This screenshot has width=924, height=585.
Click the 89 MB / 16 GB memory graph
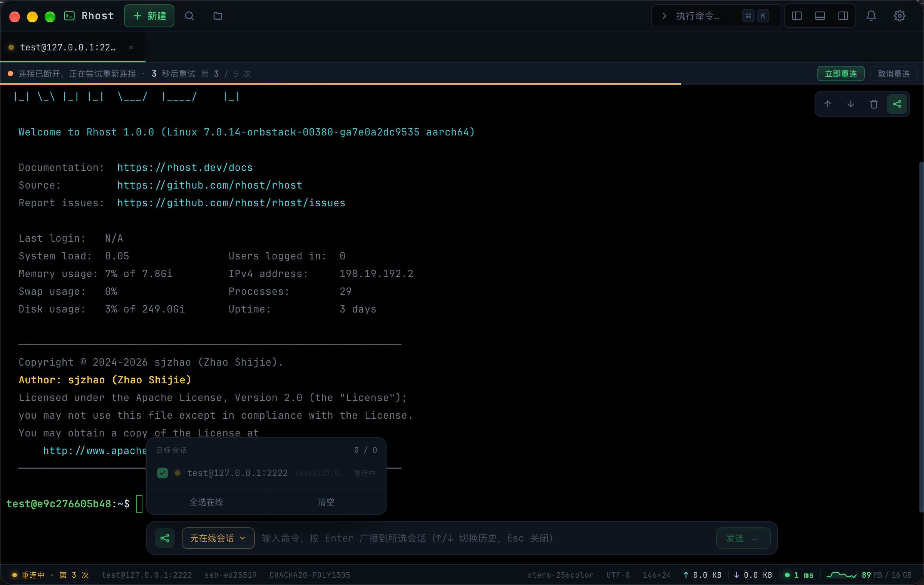tap(869, 575)
